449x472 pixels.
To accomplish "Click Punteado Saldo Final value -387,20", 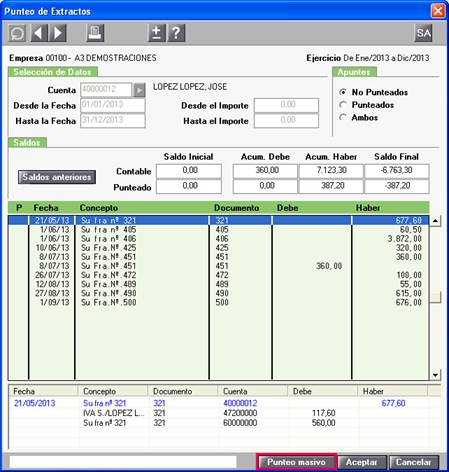I will pyautogui.click(x=397, y=186).
